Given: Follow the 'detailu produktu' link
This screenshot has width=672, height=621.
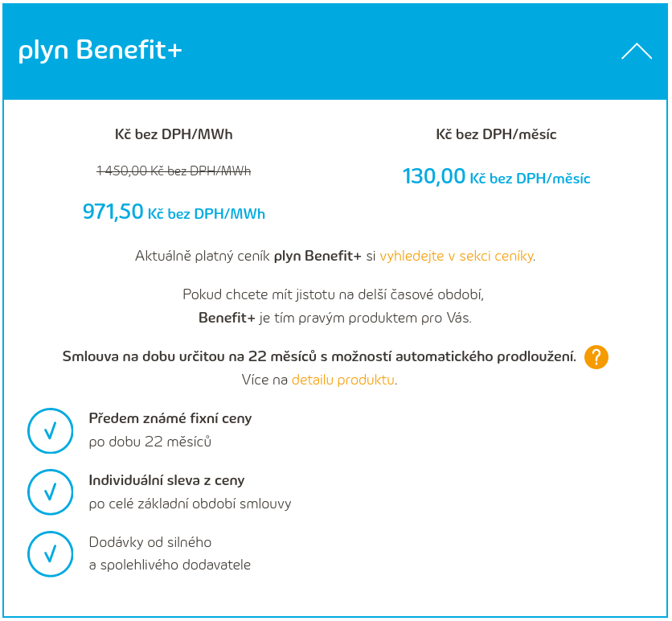Looking at the screenshot, I should pyautogui.click(x=342, y=380).
